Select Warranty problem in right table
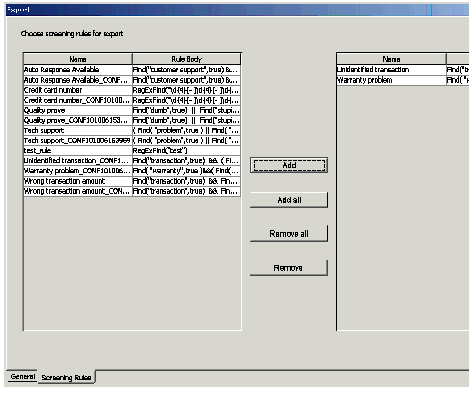 pyautogui.click(x=391, y=80)
